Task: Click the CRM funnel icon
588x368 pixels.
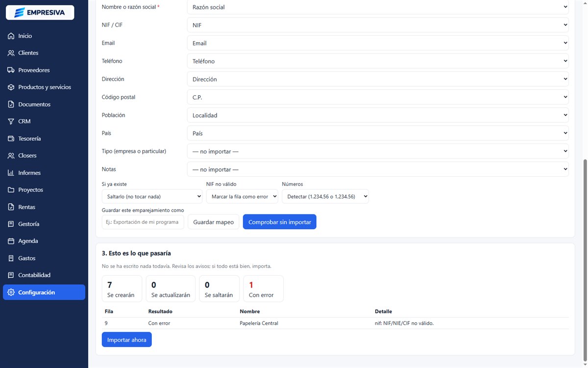Action: 11,121
